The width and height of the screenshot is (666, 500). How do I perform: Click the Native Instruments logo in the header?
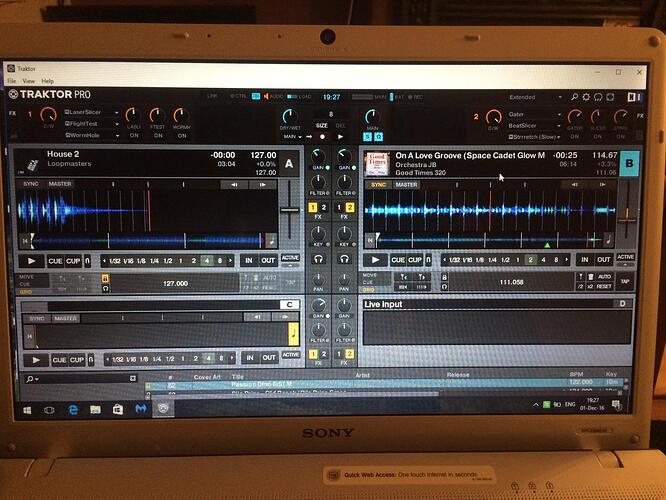[x=634, y=97]
